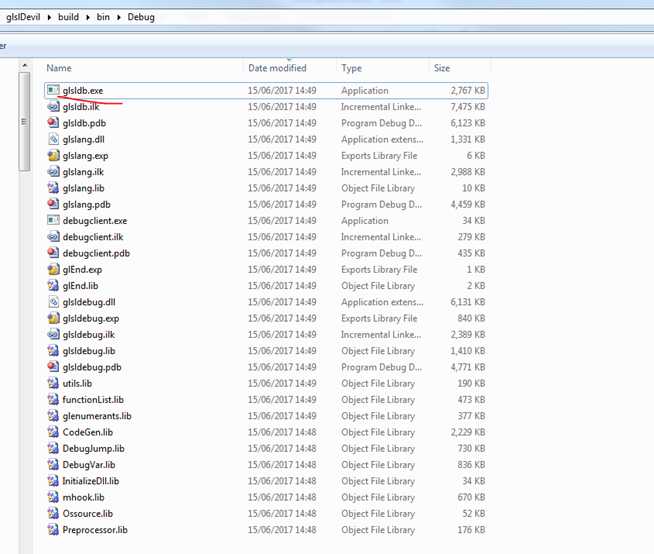
Task: Select the Preprocessor.lib file icon
Action: [x=53, y=529]
